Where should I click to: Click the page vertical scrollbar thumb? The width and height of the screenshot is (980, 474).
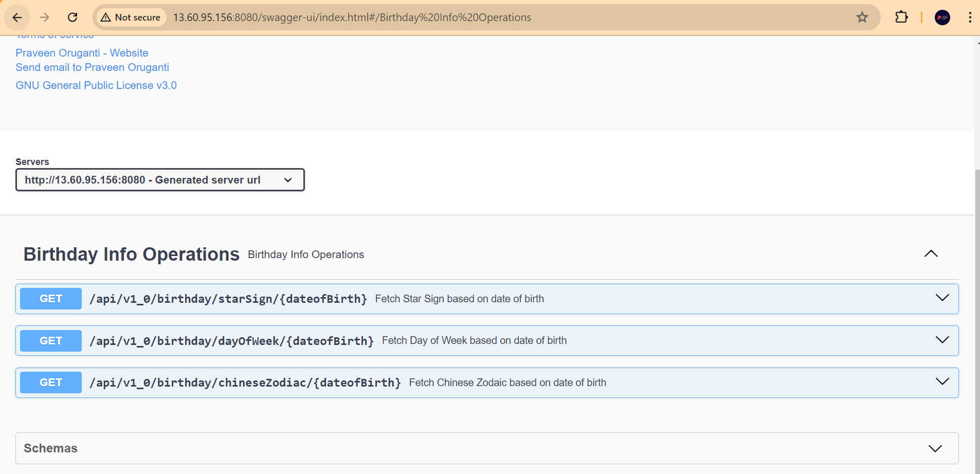[977, 319]
